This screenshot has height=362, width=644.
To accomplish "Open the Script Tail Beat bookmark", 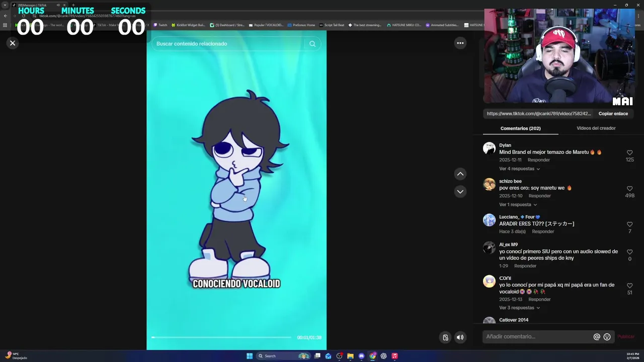I will coord(332,25).
